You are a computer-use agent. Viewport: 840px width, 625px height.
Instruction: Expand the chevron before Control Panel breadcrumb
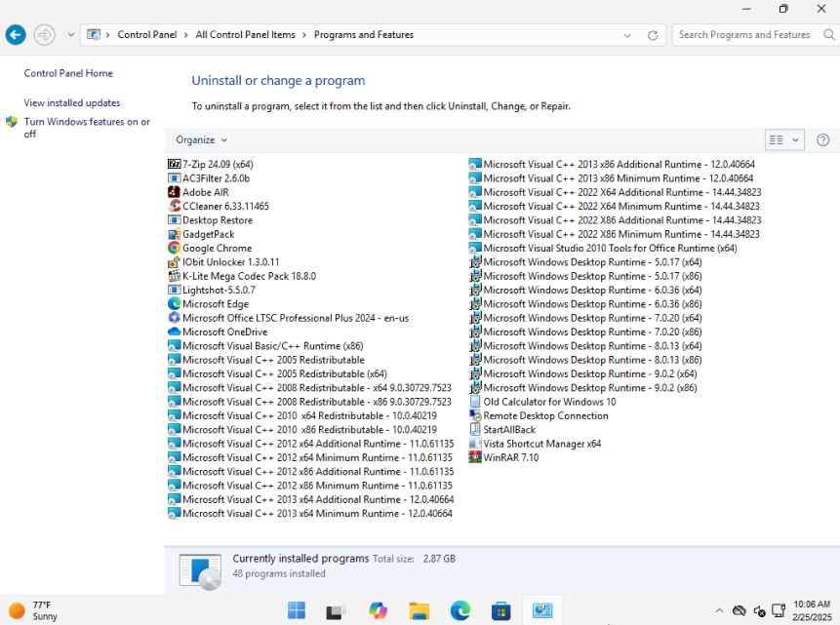click(107, 35)
